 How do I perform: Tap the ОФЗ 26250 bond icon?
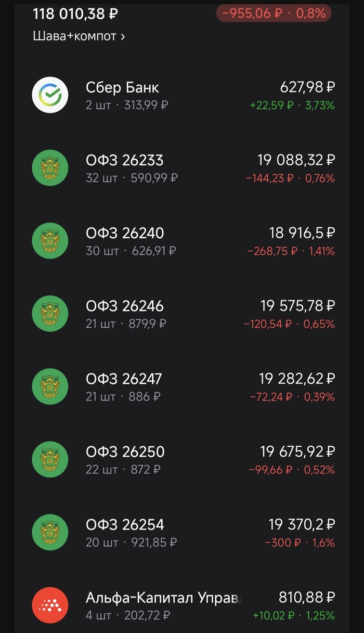(50, 459)
